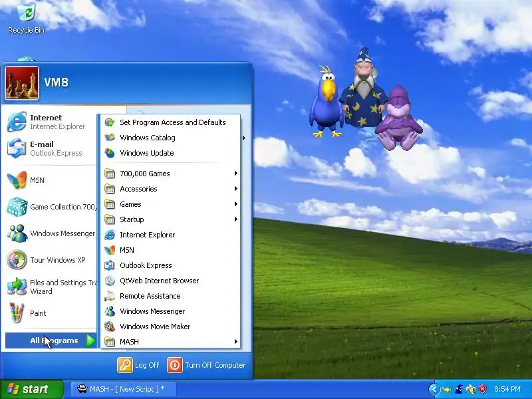Open Set Program Access and Defaults

(x=171, y=122)
